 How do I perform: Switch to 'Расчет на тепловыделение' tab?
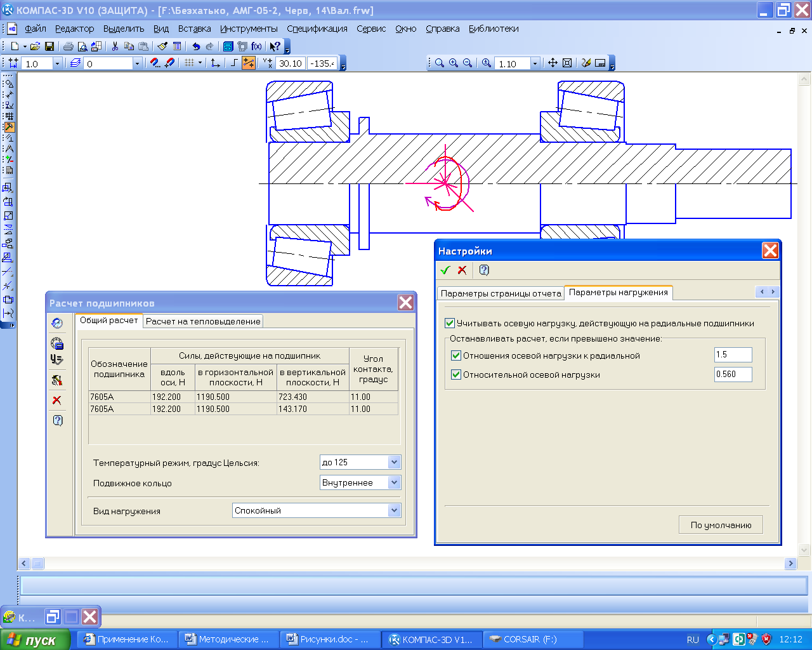tap(203, 321)
